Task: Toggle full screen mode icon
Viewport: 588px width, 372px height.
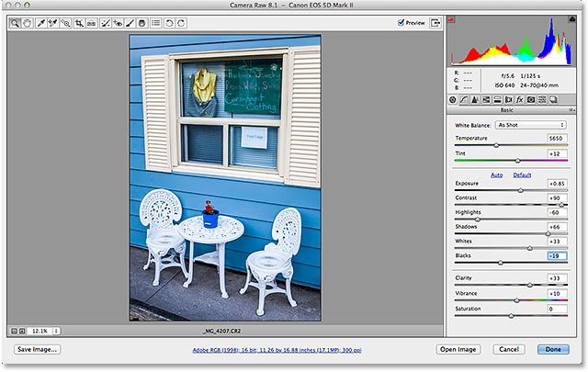Action: coord(435,22)
